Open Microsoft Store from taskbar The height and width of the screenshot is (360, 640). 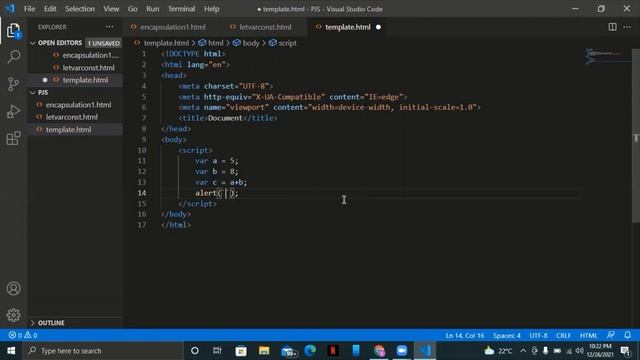[241, 351]
